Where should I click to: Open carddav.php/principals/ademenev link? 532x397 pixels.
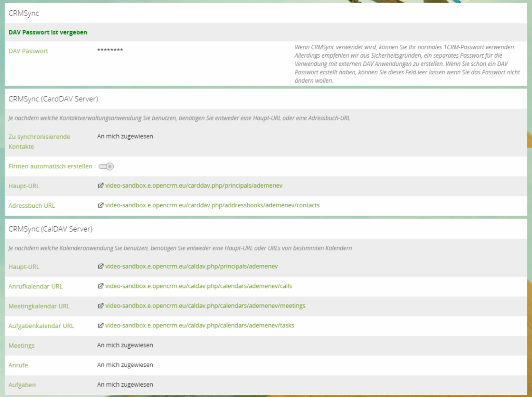194,186
